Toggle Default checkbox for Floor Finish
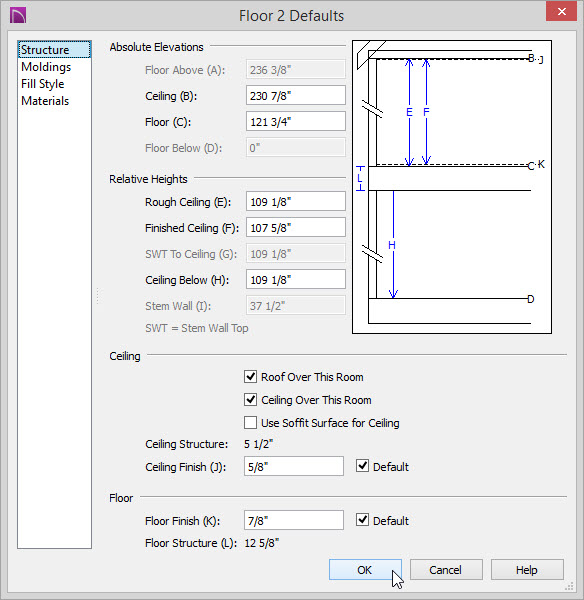This screenshot has width=584, height=600. pos(362,520)
